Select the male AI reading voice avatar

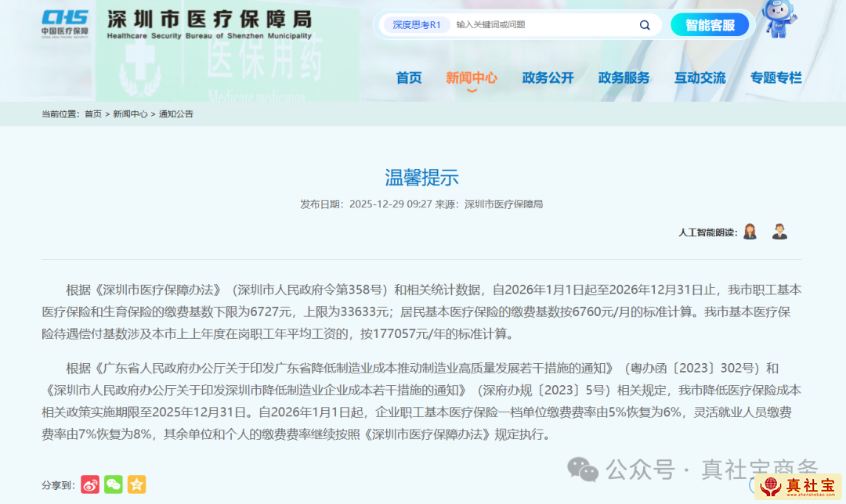click(x=779, y=231)
